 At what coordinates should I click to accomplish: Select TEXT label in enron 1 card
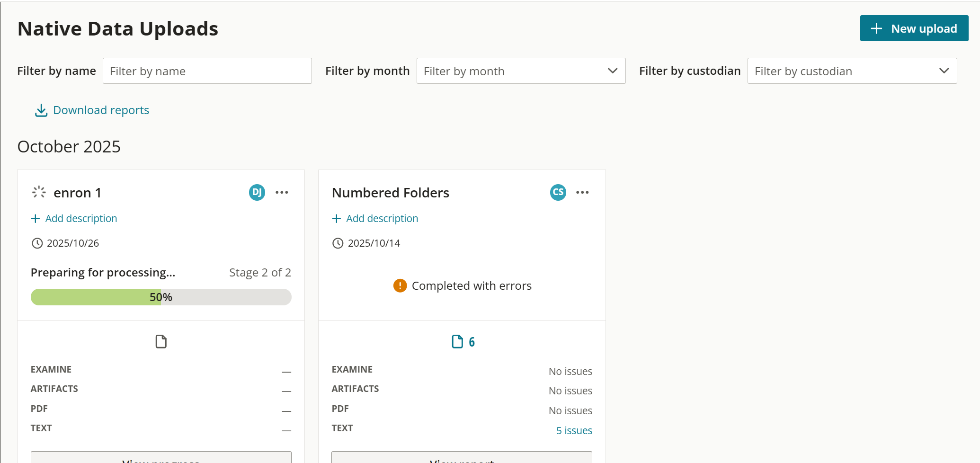coord(41,428)
